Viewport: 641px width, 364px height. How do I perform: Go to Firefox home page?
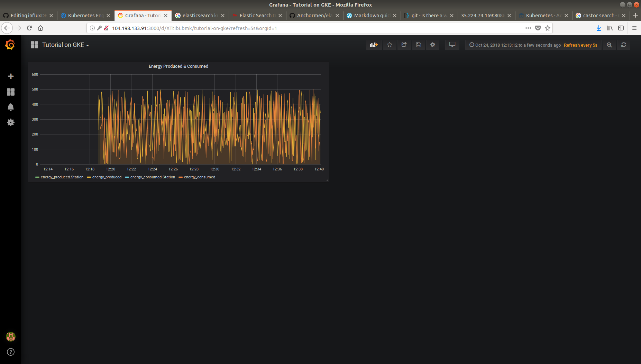40,28
